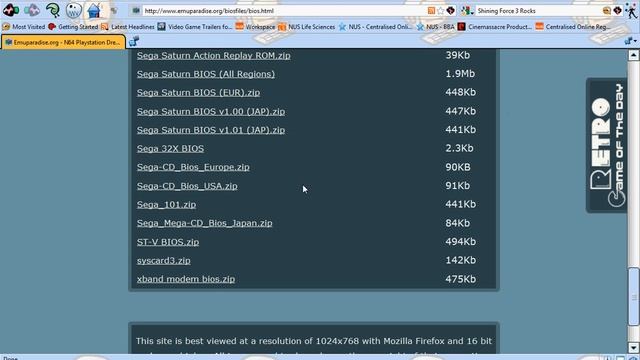Screen dimensions: 640x360
Task: Open Video Game Trailers bookmark
Action: tap(195, 27)
